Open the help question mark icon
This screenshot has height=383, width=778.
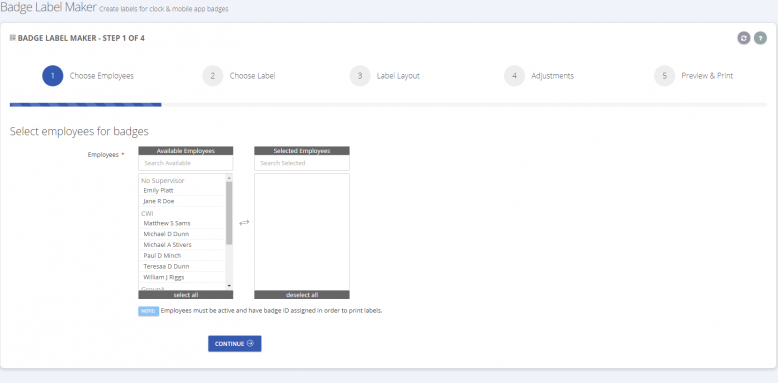pyautogui.click(x=760, y=38)
